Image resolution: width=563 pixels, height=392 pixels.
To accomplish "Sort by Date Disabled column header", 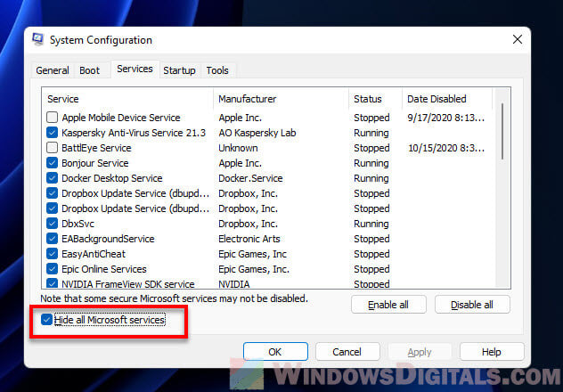I will 447,99.
